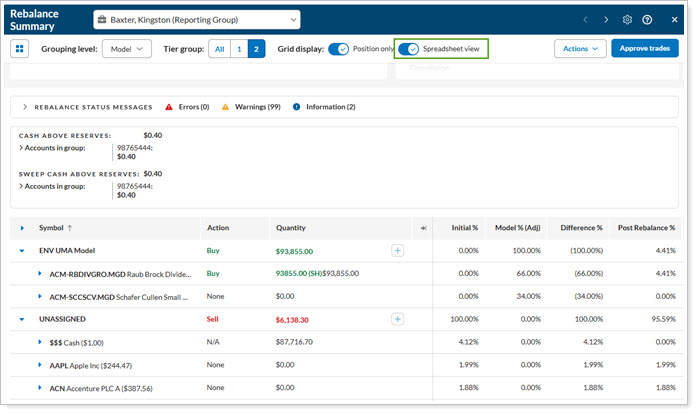Viewport: 697px width, 414px height.
Task: Open the Grouping level Model dropdown
Action: [126, 49]
